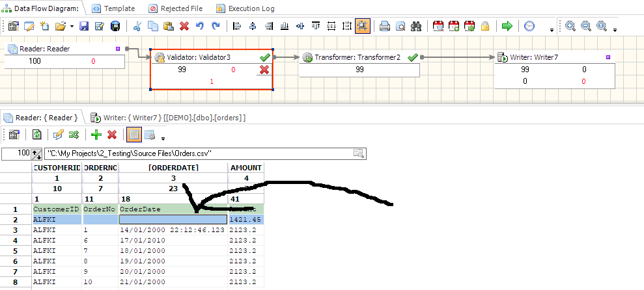This screenshot has width=644, height=290.
Task: Open reader properties in lower toolbar
Action: (x=14, y=135)
